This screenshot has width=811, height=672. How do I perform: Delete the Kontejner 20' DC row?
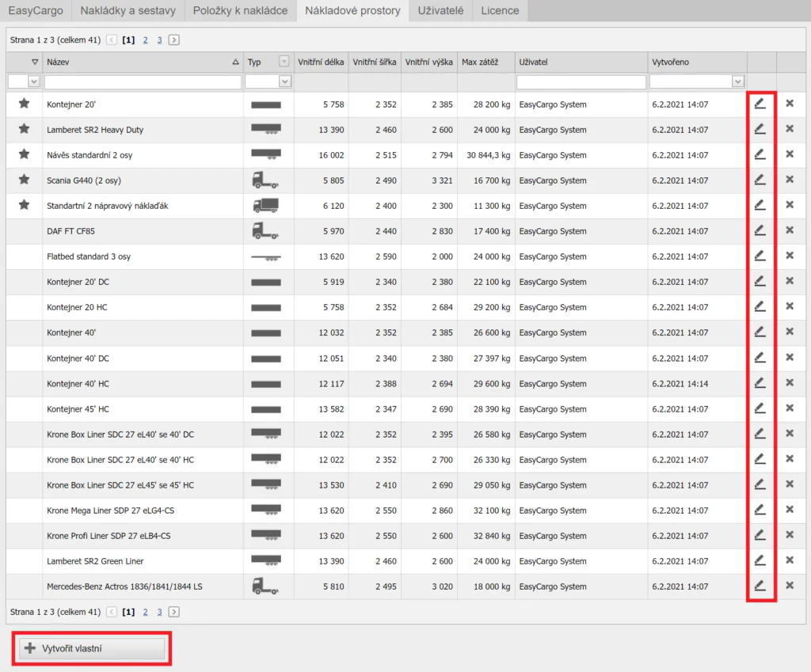pyautogui.click(x=790, y=281)
